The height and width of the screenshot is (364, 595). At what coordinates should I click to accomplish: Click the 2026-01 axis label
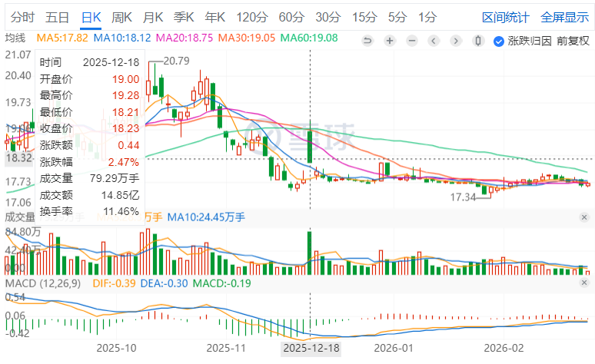coord(394,348)
